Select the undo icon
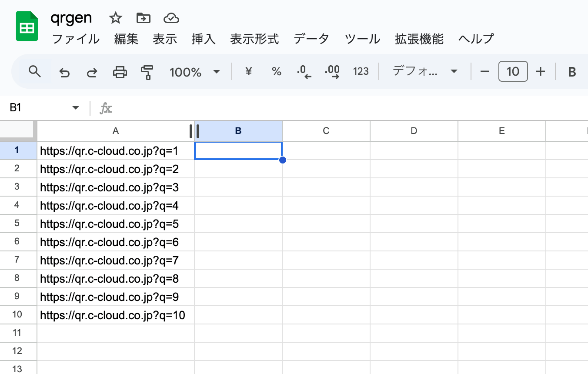 click(x=65, y=72)
